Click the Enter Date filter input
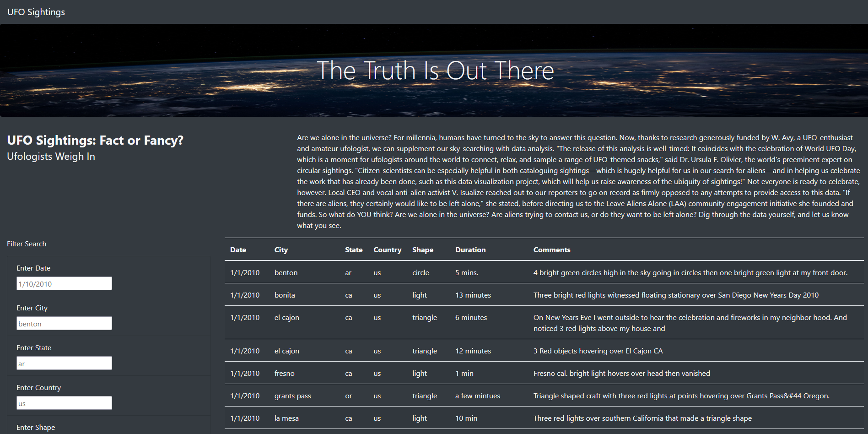Viewport: 868px width, 434px height. coord(64,283)
